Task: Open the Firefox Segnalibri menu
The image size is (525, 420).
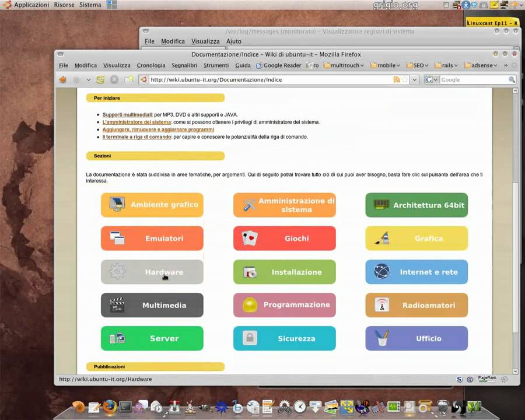Action: (184, 65)
